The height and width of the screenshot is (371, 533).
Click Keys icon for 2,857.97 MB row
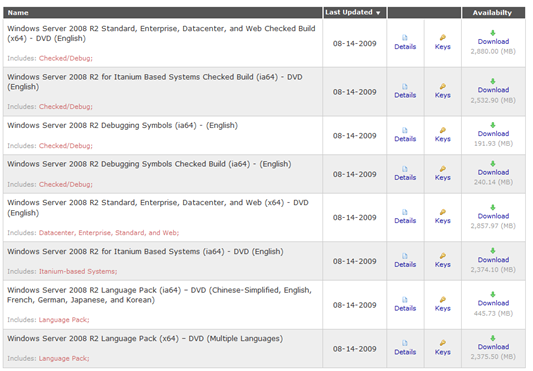(x=443, y=212)
